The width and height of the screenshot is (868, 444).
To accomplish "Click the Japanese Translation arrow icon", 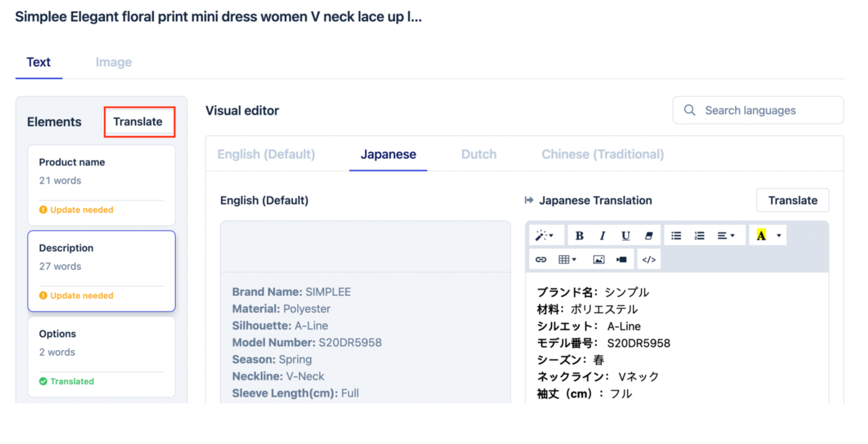I will (x=529, y=201).
